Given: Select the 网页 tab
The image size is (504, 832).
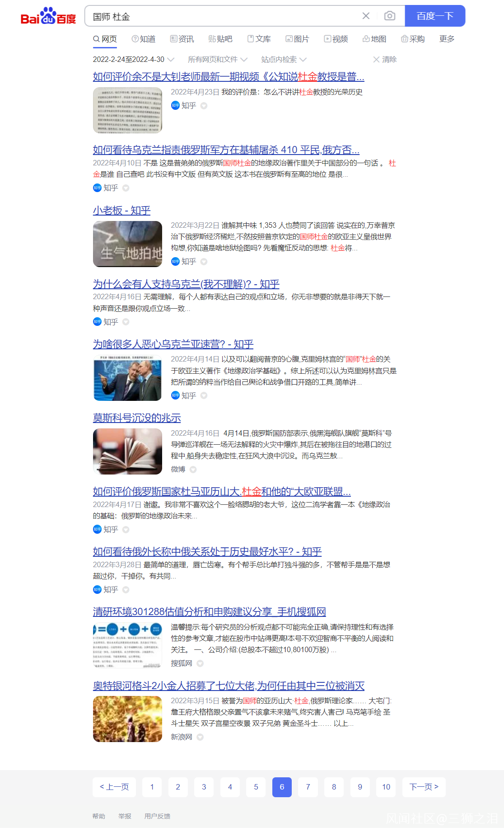Looking at the screenshot, I should click(x=105, y=39).
